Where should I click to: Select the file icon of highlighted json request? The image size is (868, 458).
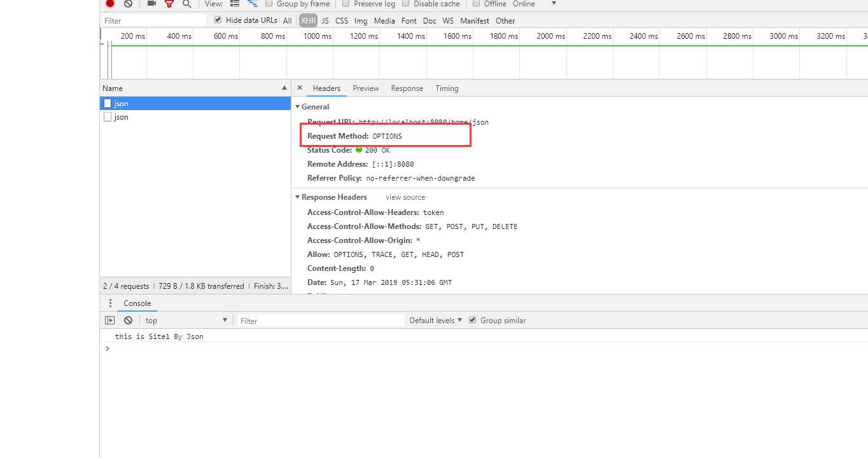click(x=108, y=103)
